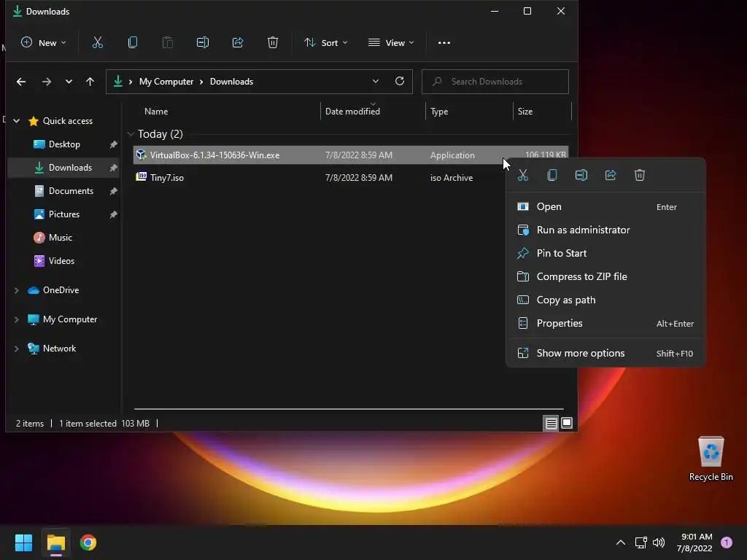Click My Computer in the address bar

click(x=166, y=82)
